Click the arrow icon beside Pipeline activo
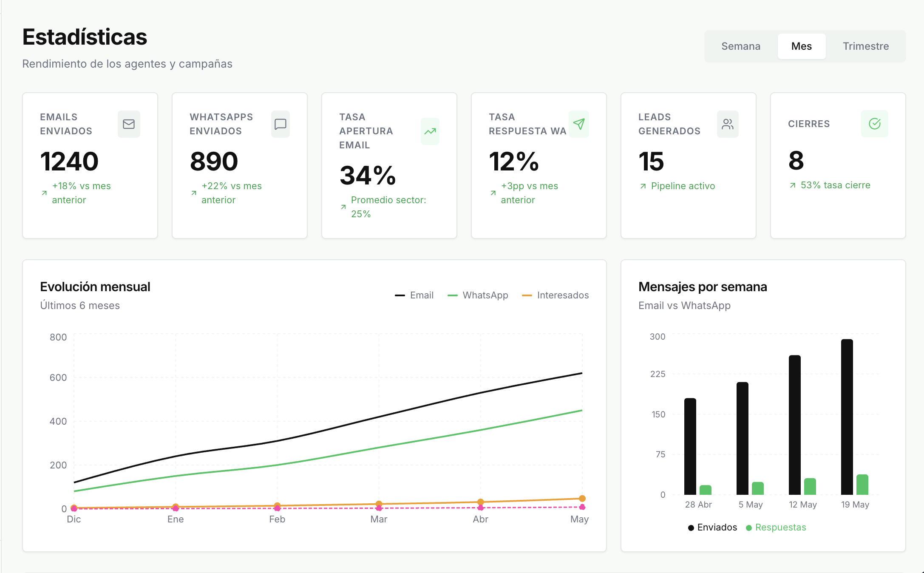 643,186
